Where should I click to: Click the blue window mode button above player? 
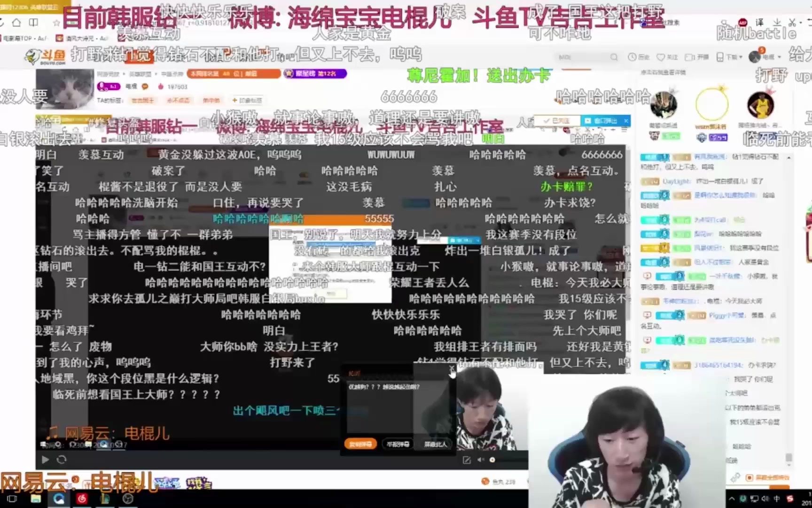pos(605,121)
